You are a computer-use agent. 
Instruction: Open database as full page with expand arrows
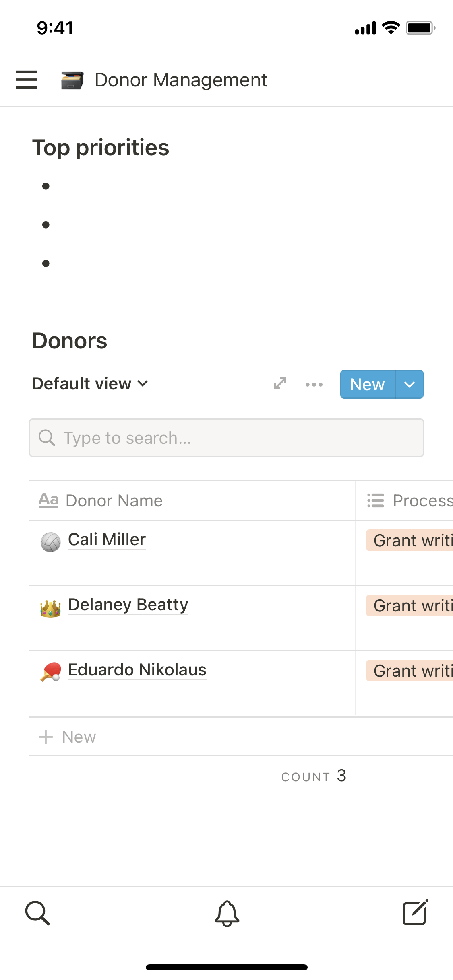(280, 384)
